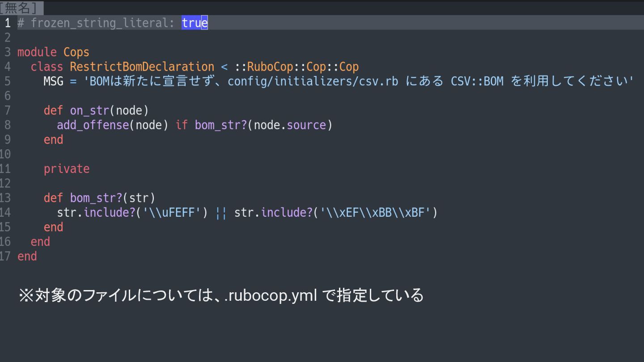The height and width of the screenshot is (362, 644).
Task: Place cursor on the add_offense call
Action: point(93,125)
